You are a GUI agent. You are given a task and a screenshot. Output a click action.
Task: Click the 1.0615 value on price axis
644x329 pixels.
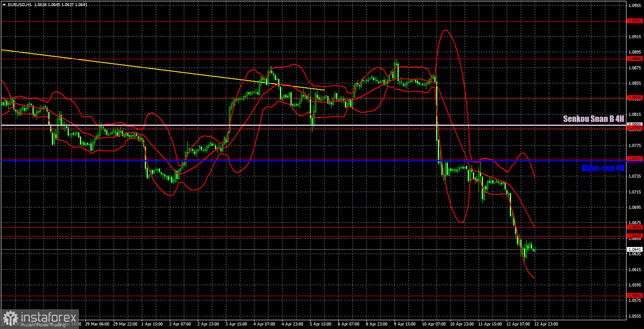[635, 269]
